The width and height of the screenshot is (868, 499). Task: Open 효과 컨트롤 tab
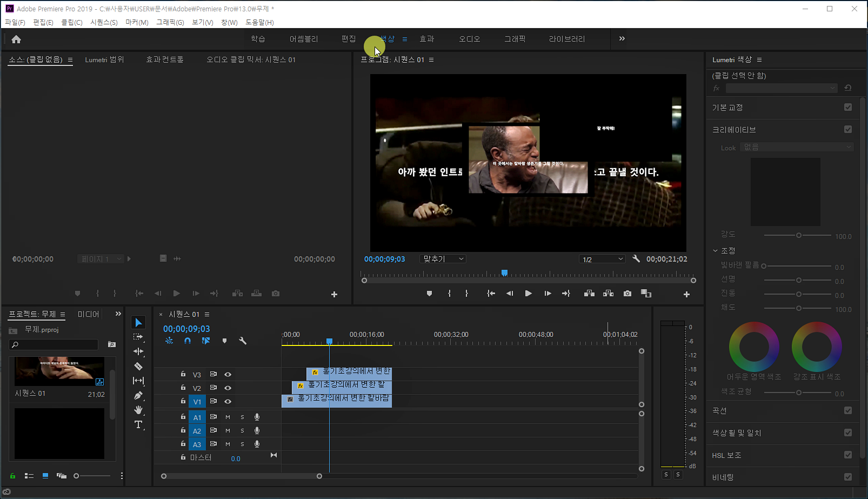(165, 59)
